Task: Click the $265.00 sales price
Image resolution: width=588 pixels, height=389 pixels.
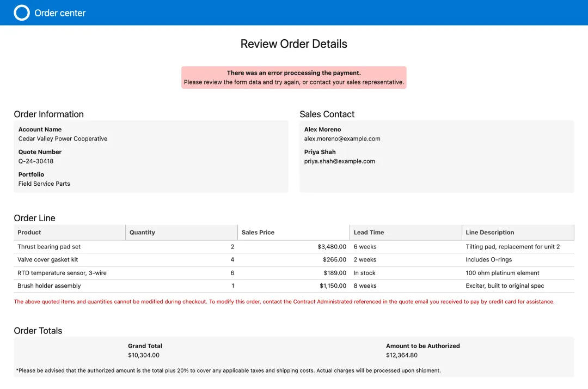Action: click(334, 259)
